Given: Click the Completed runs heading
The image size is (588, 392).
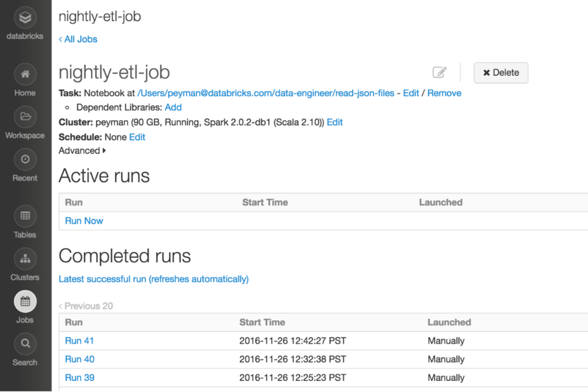Looking at the screenshot, I should click(x=125, y=256).
